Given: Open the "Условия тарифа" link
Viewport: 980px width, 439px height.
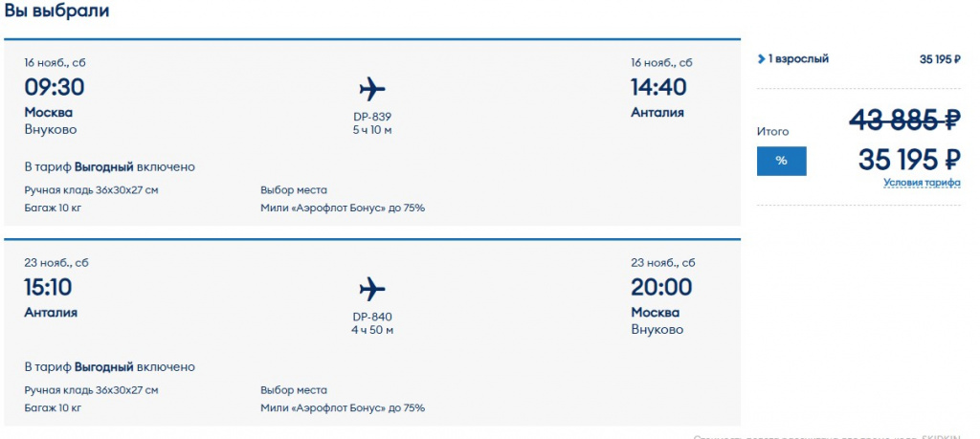Looking at the screenshot, I should [922, 183].
